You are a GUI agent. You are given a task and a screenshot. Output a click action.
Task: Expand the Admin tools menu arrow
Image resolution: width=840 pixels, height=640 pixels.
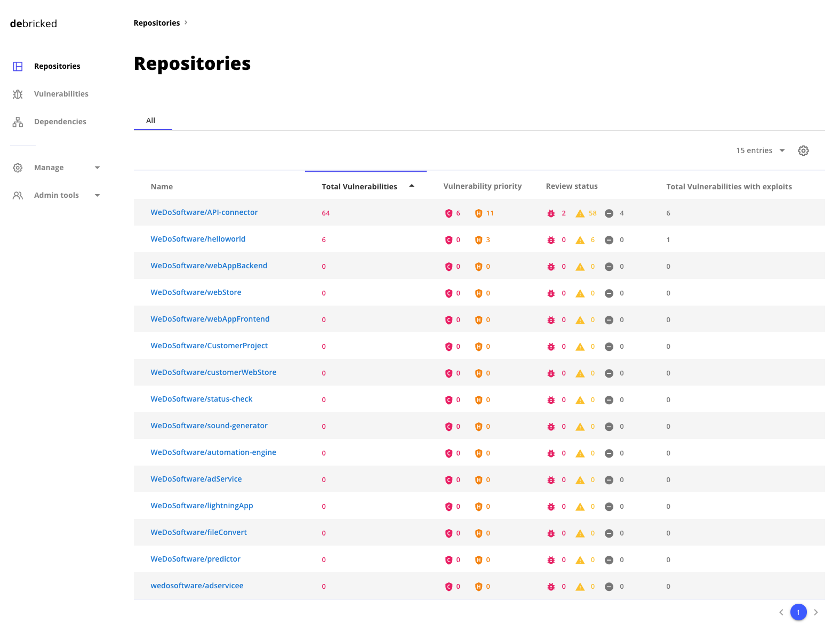[97, 195]
